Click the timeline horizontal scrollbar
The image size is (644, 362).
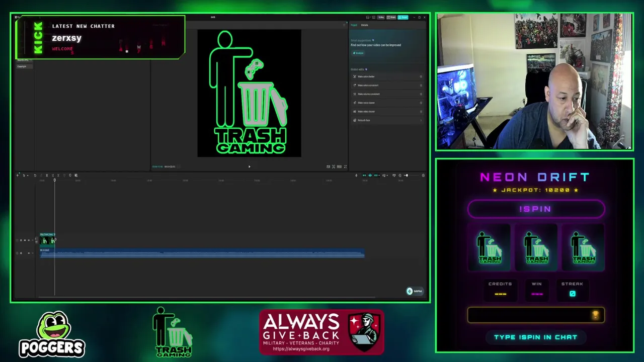207,298
